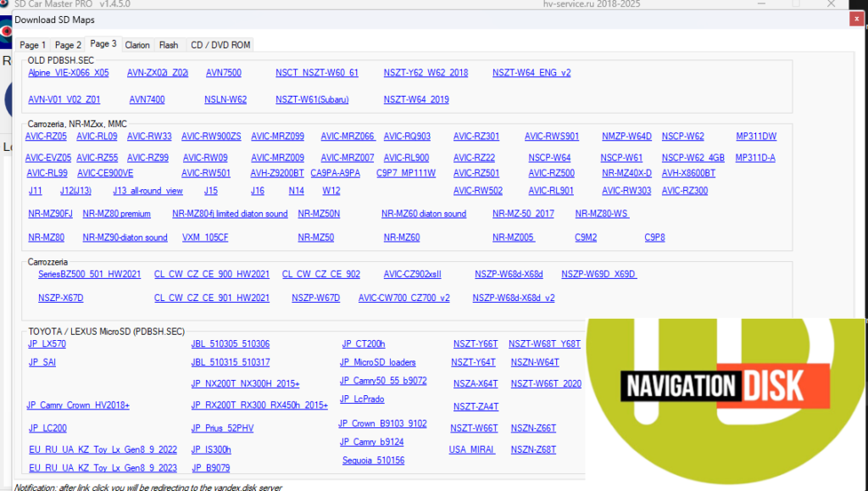Open the EU_RU_UA_KZ_Toy_Lx_Gen8_9_2022 link

pyautogui.click(x=103, y=449)
